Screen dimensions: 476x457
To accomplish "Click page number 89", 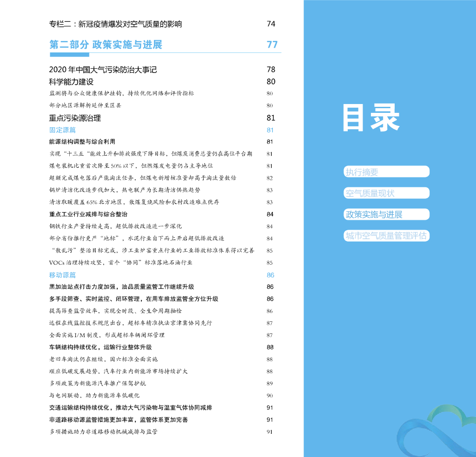I will point(270,384).
